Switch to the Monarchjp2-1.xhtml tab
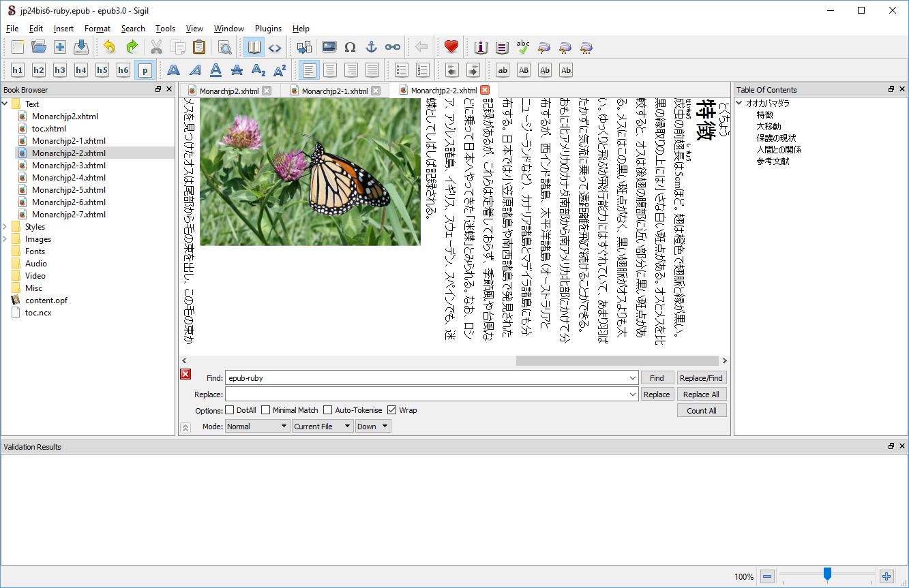This screenshot has height=588, width=909. [x=335, y=91]
